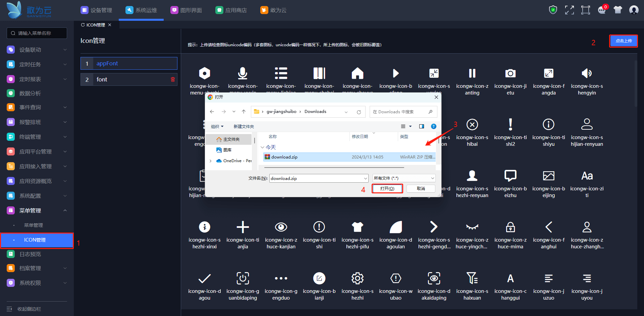This screenshot has width=644, height=316.
Task: Select the icongw-icon-shezhi gear icon
Action: (357, 278)
